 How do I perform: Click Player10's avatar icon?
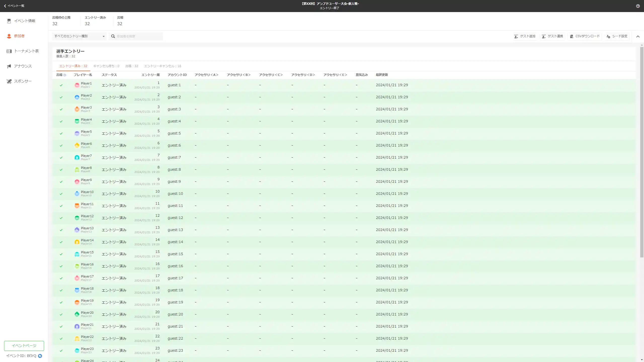(x=77, y=194)
